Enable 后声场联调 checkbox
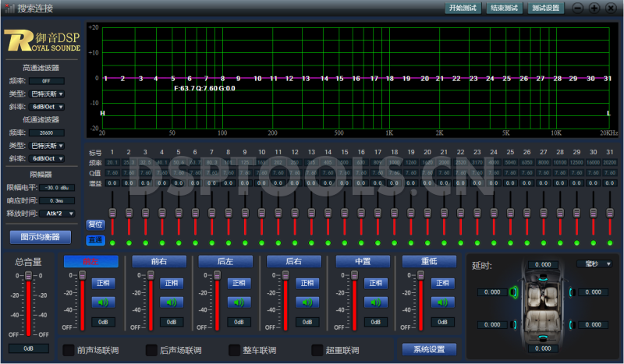The height and width of the screenshot is (364, 624). pyautogui.click(x=151, y=350)
